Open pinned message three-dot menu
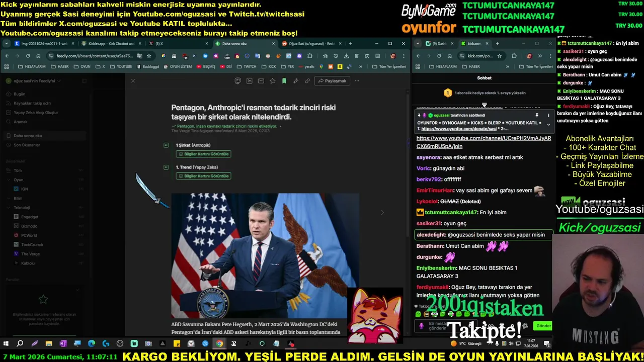 [548, 115]
